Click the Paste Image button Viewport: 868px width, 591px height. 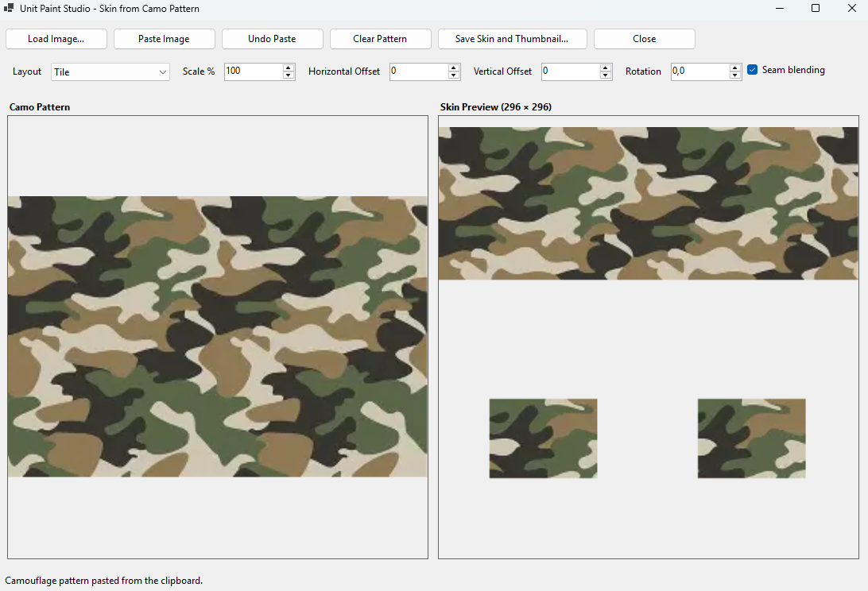click(164, 39)
